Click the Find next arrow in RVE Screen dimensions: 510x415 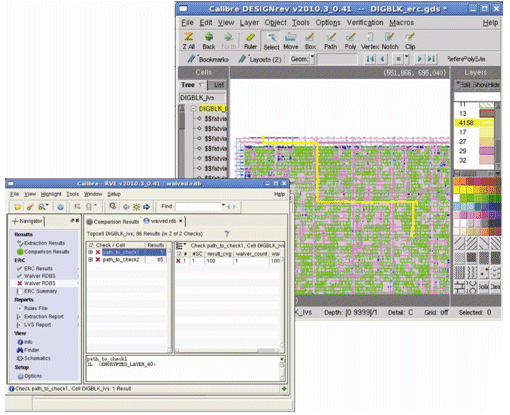234,207
